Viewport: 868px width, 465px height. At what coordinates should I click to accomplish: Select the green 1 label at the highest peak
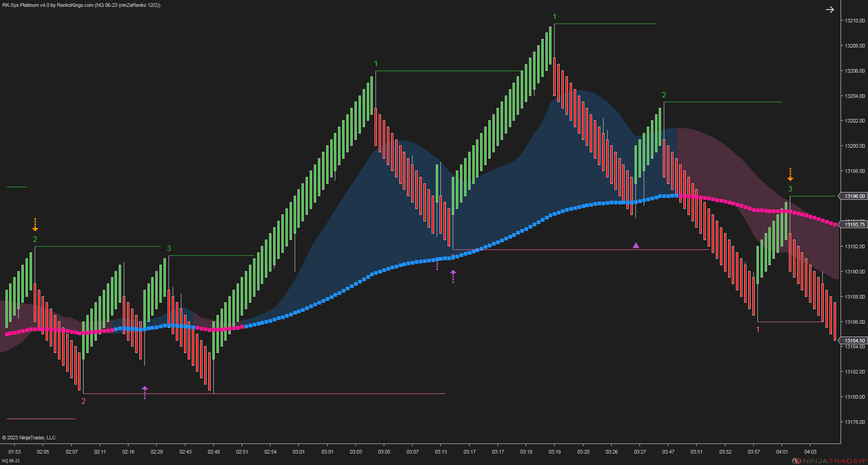[555, 17]
